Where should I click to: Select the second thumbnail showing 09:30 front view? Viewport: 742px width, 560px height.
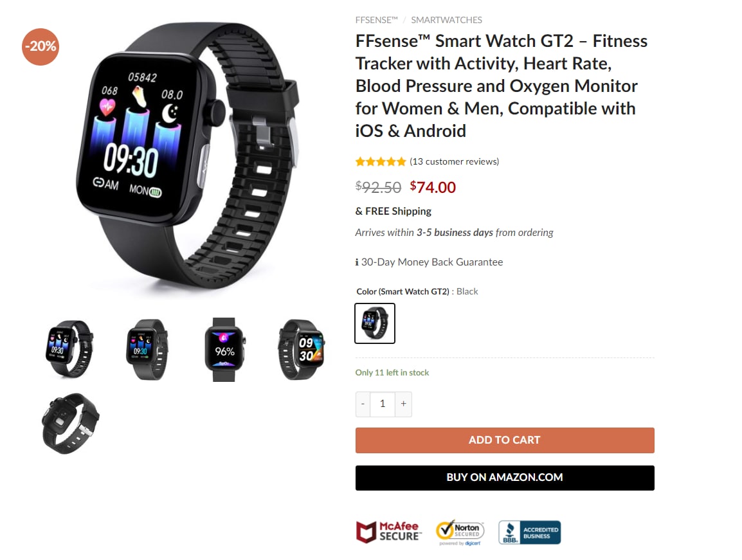(x=147, y=349)
